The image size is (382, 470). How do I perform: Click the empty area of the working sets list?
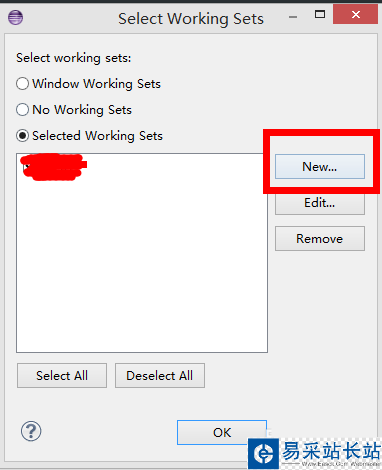click(142, 267)
